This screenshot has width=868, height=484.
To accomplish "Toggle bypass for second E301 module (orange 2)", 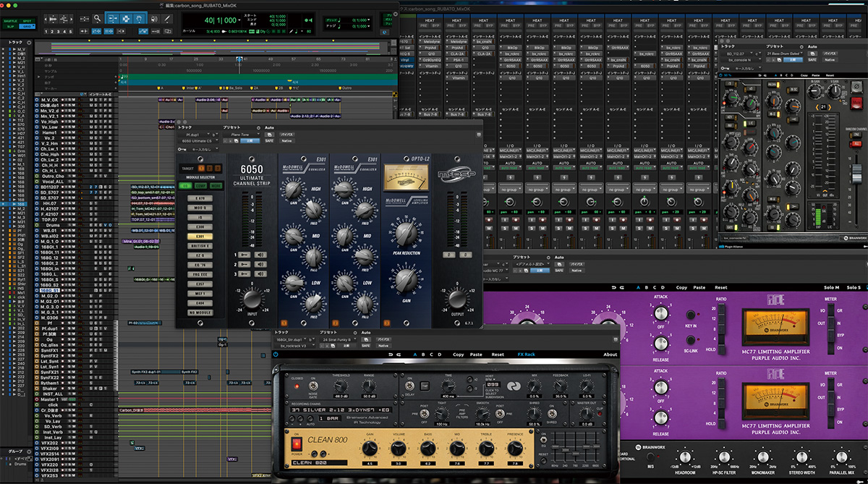I will (336, 323).
